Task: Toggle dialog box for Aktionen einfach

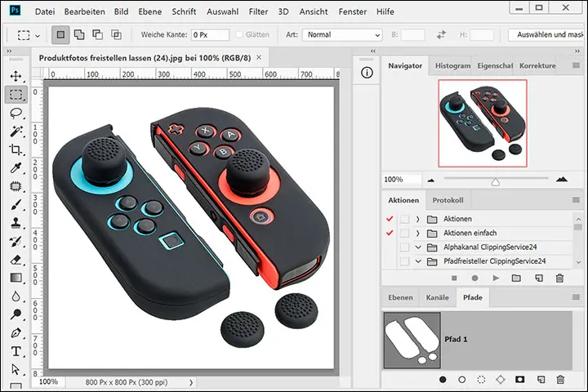Action: click(404, 233)
